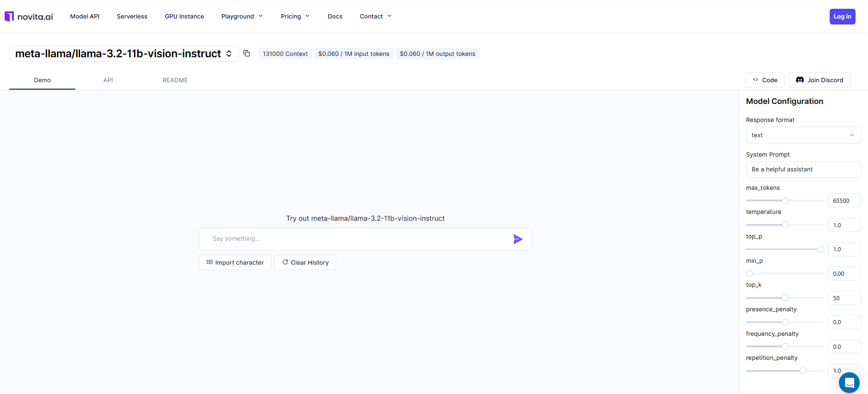Viewport: 868px width, 394px height.
Task: Click the max_tokens slider handle
Action: click(x=785, y=200)
